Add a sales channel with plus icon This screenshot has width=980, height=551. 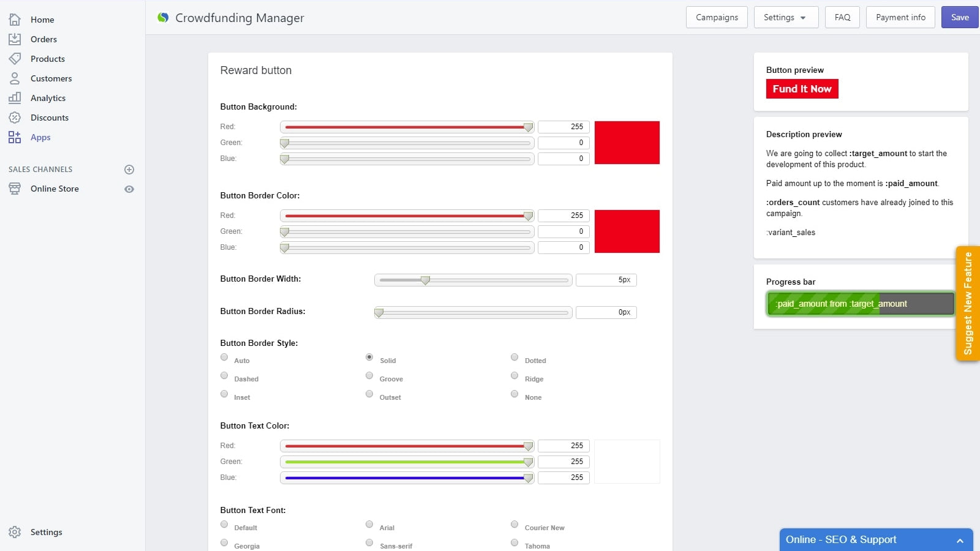pyautogui.click(x=129, y=170)
